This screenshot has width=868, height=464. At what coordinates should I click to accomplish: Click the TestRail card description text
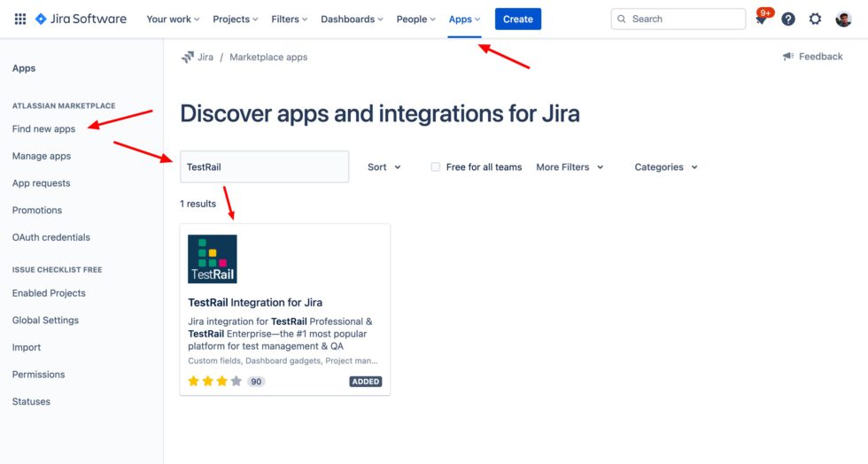(280, 334)
